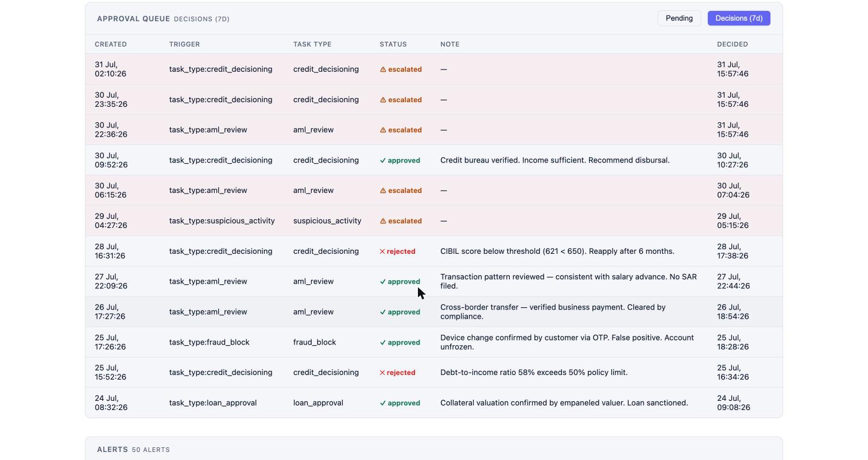Click escalated status in 30 Jul 22:36:26 row
The height and width of the screenshot is (460, 868).
[401, 130]
